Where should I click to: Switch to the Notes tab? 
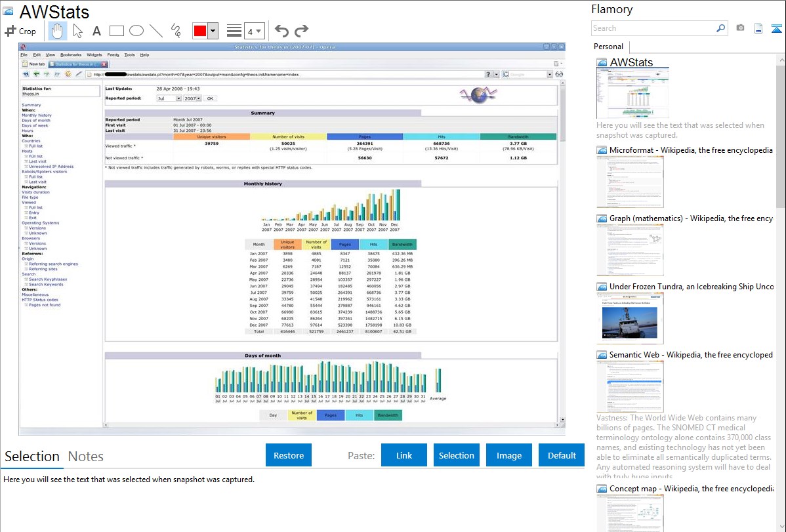pyautogui.click(x=86, y=457)
